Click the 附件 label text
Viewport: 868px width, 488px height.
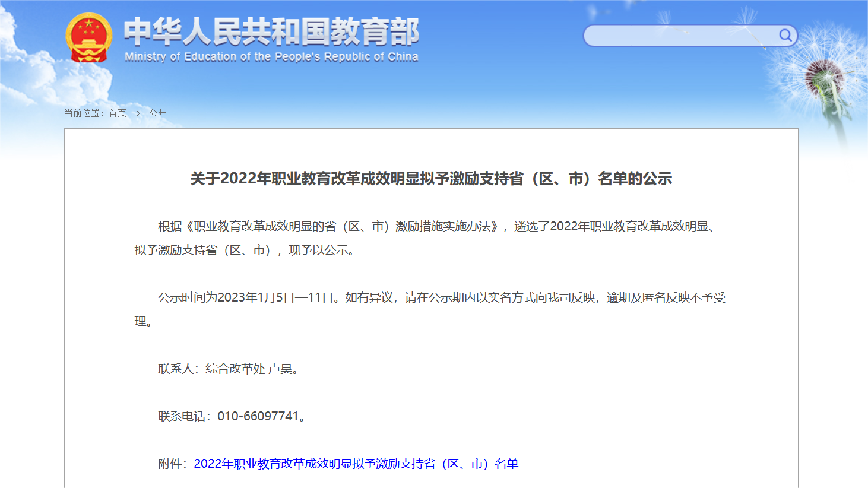(173, 464)
